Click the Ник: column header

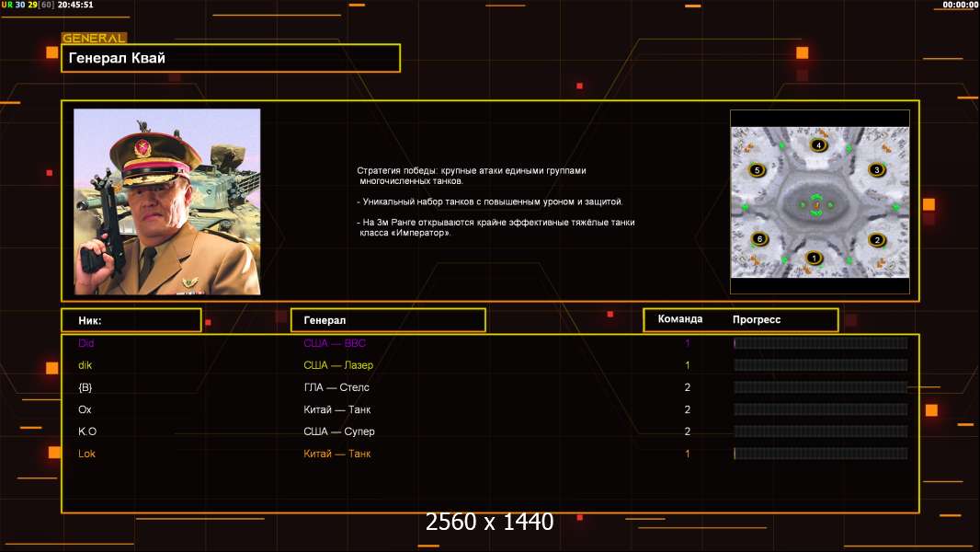[x=131, y=320]
